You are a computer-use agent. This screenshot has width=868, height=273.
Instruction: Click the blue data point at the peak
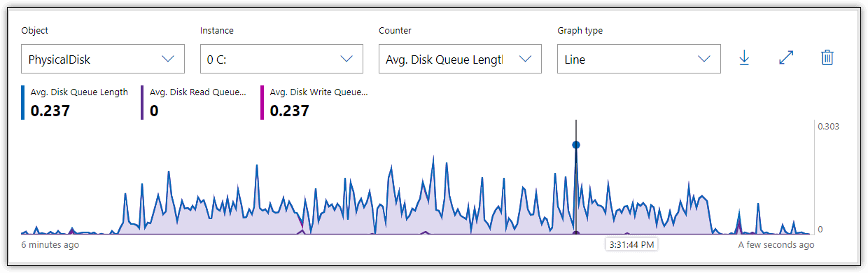click(x=576, y=145)
